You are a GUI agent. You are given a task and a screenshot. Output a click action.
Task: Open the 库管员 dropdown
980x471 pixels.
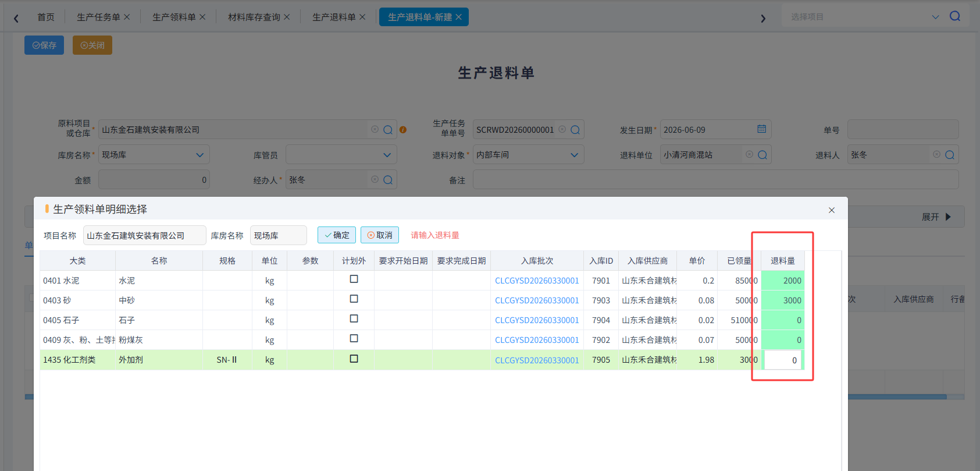[341, 155]
